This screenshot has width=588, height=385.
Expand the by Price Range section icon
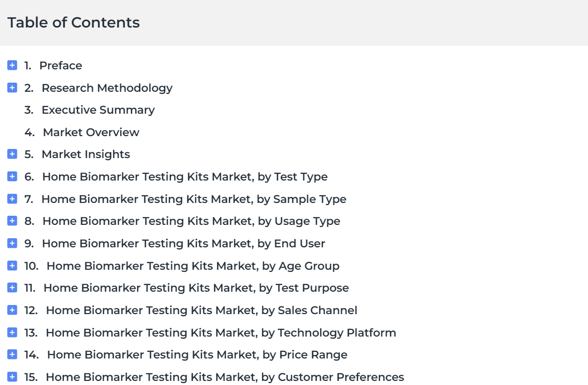[12, 354]
